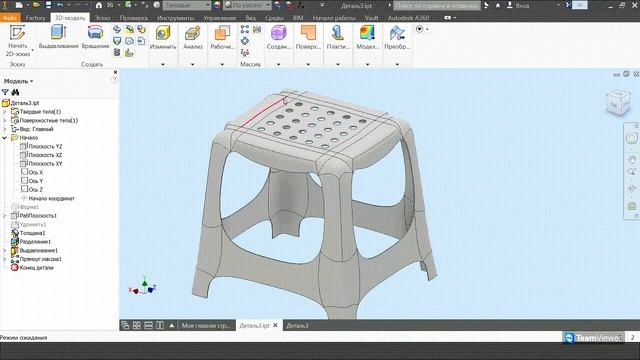Click the Home icon in quick access toolbar
Viewport: 640px width, 360px height.
[x=99, y=5]
